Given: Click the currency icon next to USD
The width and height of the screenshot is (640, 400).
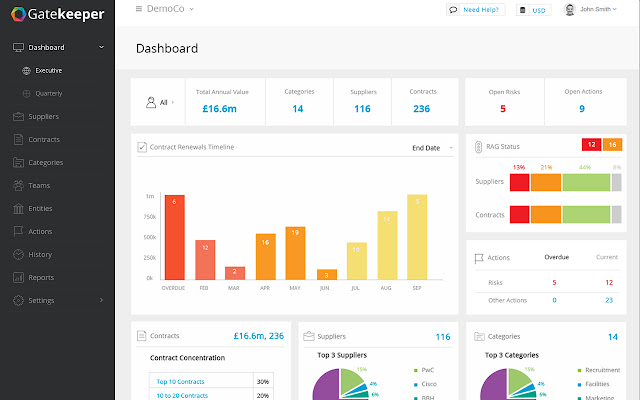Looking at the screenshot, I should [522, 10].
